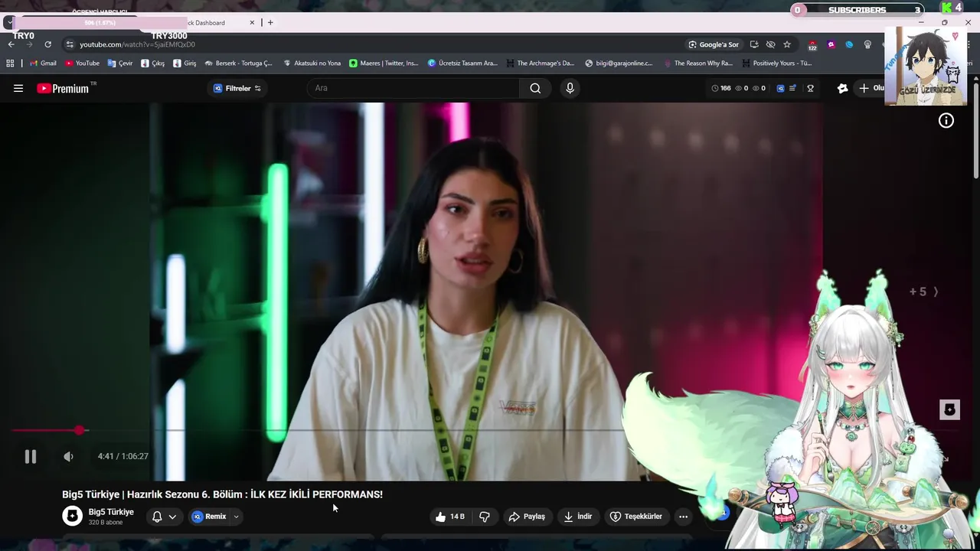Screen dimensions: 980x551
Task: Open the list icon next to IQ
Action: point(793,88)
